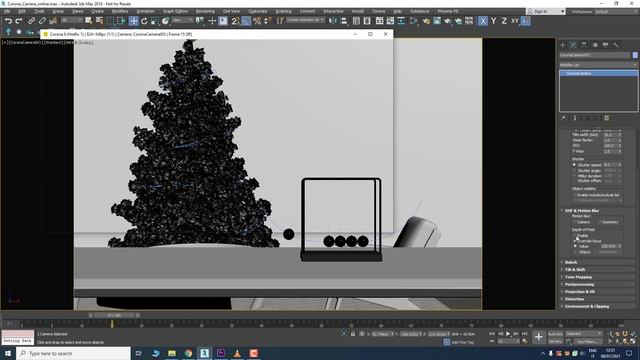This screenshot has height=360, width=640.
Task: Open the Corona menu
Action: (x=378, y=11)
